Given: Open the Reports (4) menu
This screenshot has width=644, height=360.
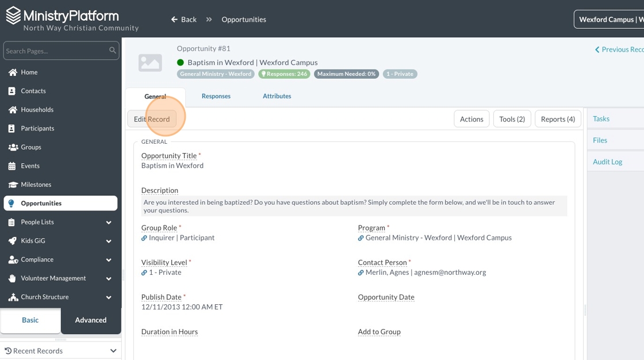Looking at the screenshot, I should (558, 119).
